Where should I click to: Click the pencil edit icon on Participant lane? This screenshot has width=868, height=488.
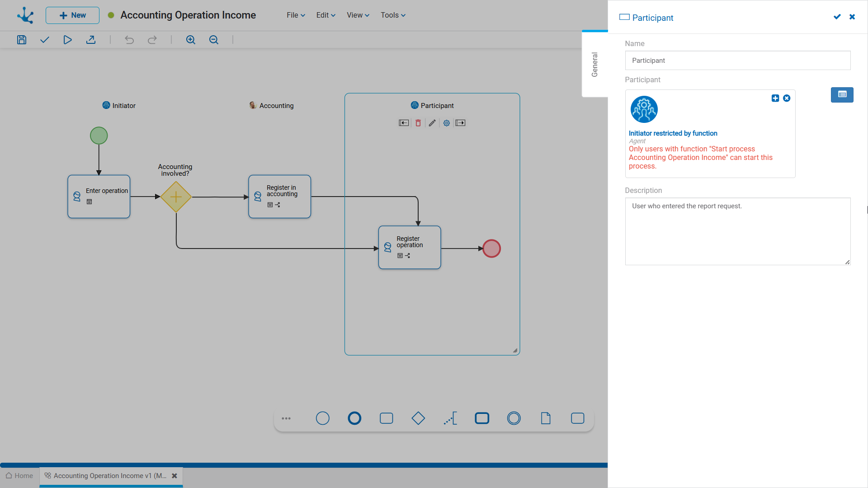coord(432,123)
